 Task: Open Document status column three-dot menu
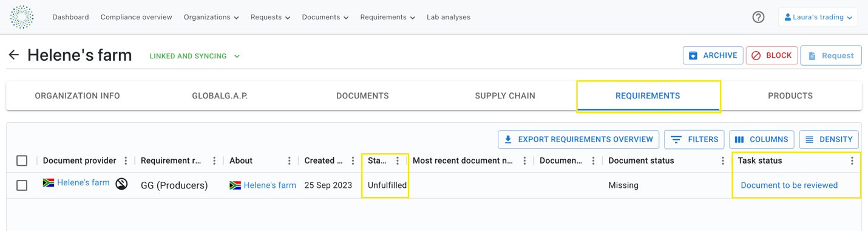(722, 161)
